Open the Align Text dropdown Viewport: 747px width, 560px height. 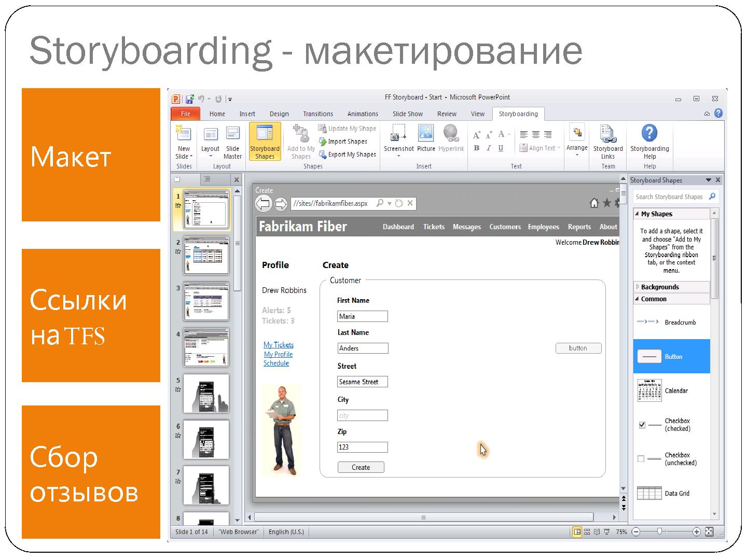[x=540, y=148]
